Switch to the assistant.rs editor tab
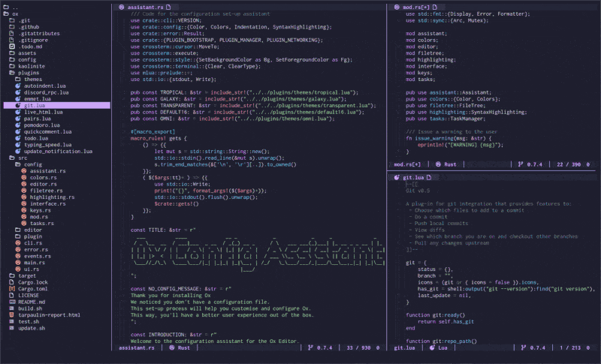The image size is (601, 364). click(145, 7)
